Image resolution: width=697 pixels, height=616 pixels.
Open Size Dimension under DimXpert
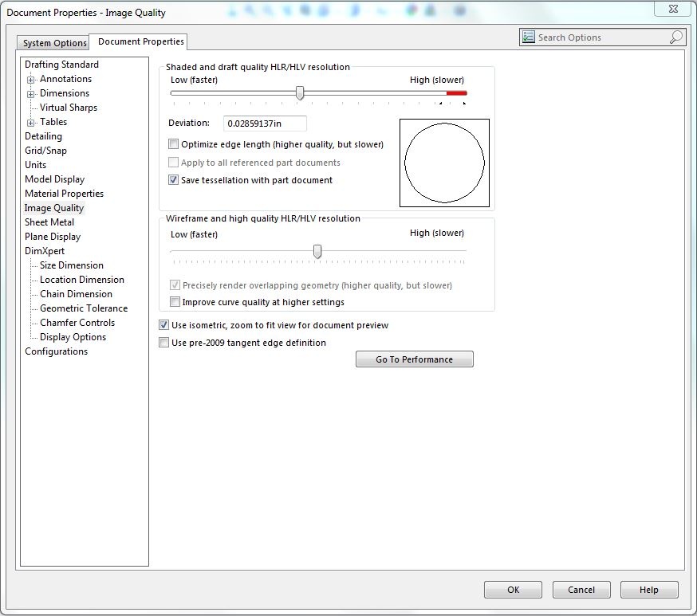72,265
